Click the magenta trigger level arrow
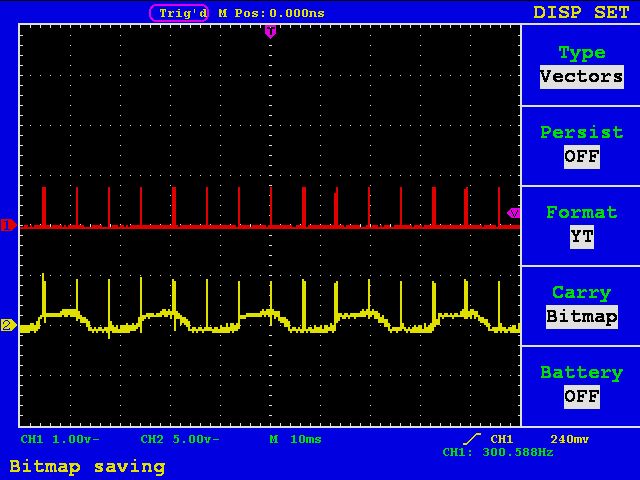This screenshot has height=480, width=640. (514, 213)
